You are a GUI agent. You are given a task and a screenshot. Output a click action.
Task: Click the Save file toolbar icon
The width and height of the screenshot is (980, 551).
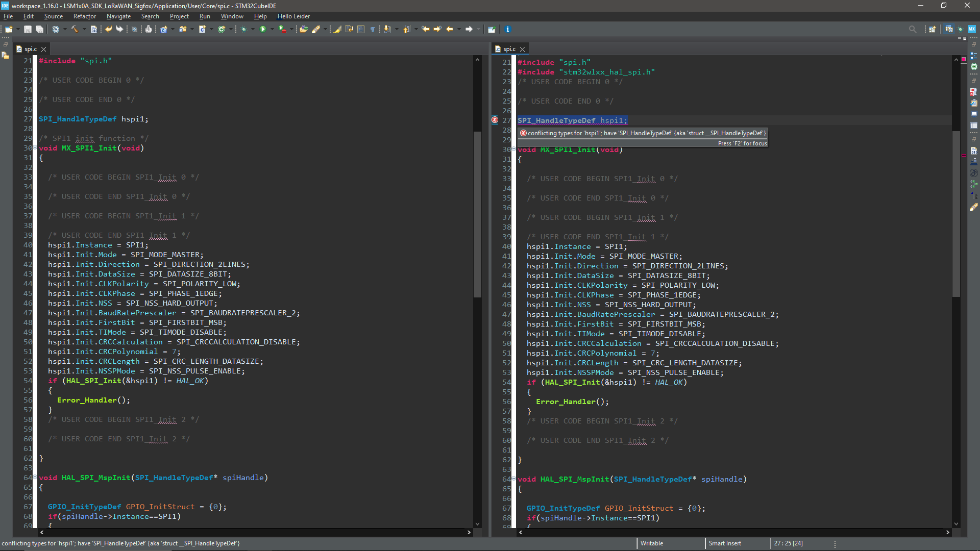click(28, 30)
